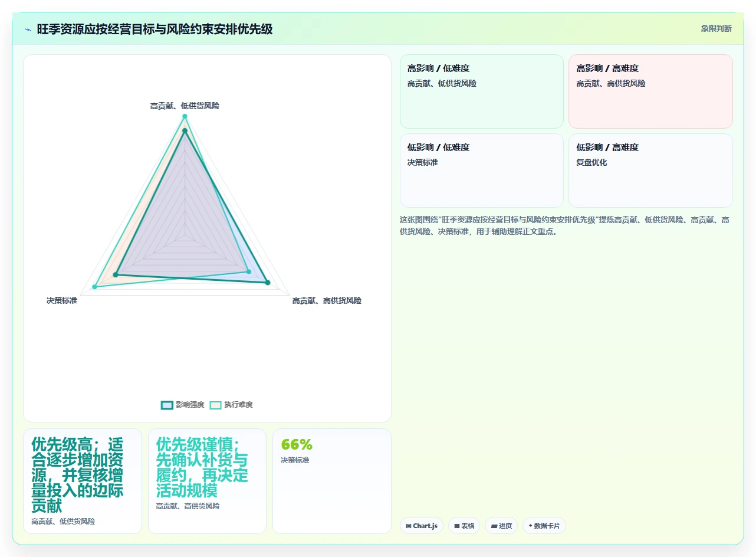Click the top radar axis label 高贡献、低供货风险
Screen dimensions: 756x557
[x=185, y=106]
